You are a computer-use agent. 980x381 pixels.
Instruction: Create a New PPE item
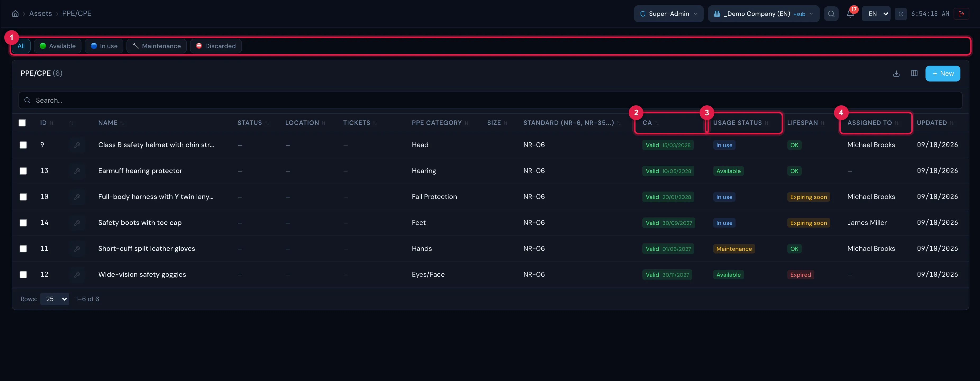[942, 74]
